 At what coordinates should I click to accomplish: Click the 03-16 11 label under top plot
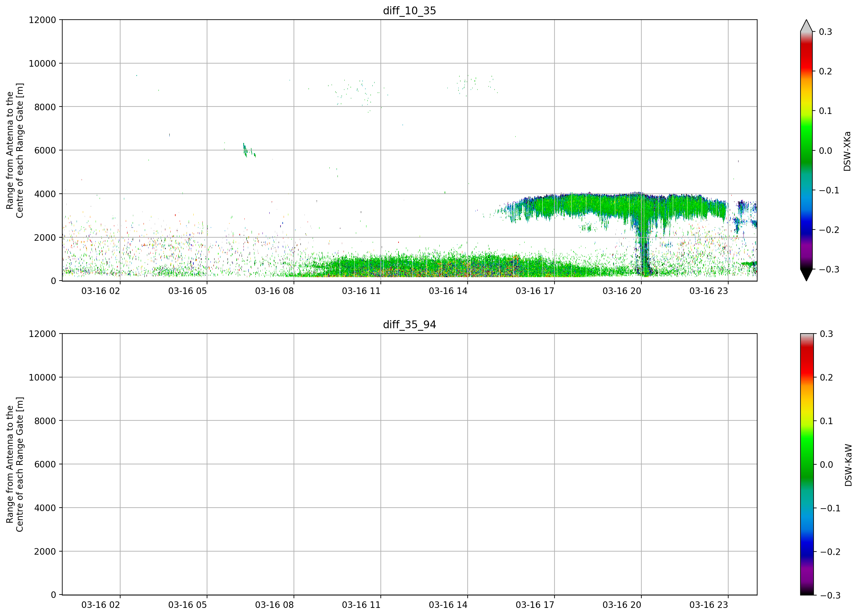point(361,291)
